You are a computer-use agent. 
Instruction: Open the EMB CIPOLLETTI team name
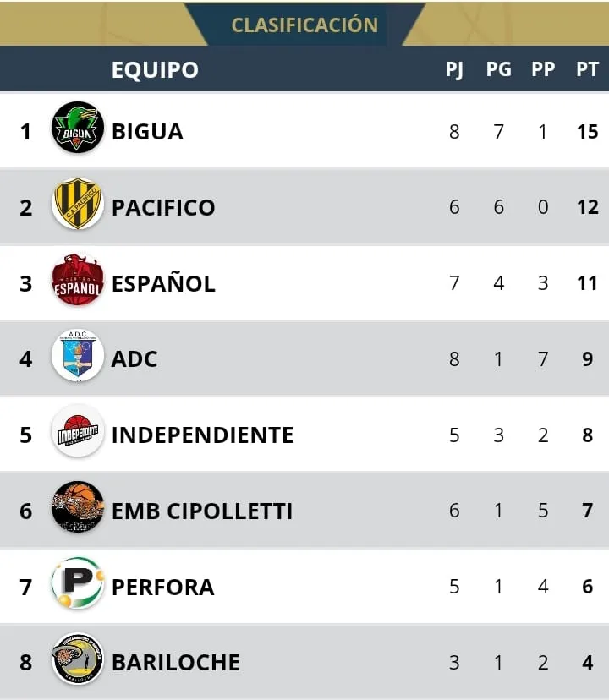coord(202,511)
